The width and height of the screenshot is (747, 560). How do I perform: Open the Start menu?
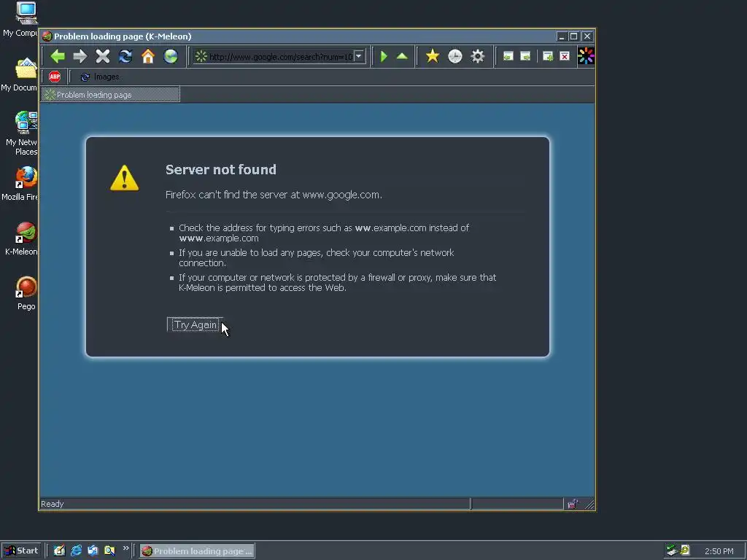pyautogui.click(x=21, y=551)
